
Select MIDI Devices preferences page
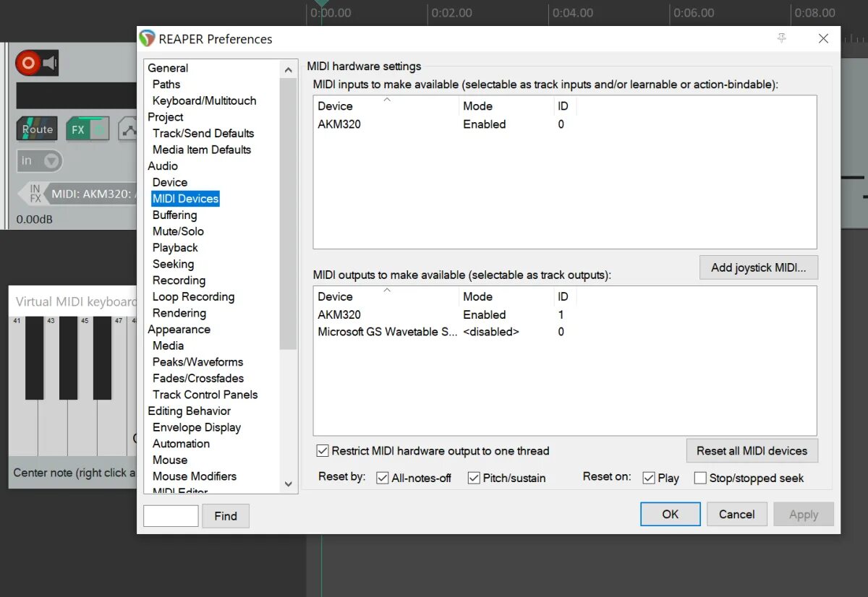(x=185, y=199)
